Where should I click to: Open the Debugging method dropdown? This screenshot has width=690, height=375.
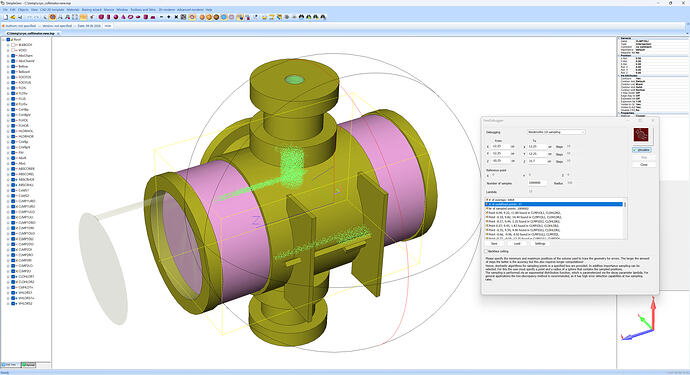point(556,132)
